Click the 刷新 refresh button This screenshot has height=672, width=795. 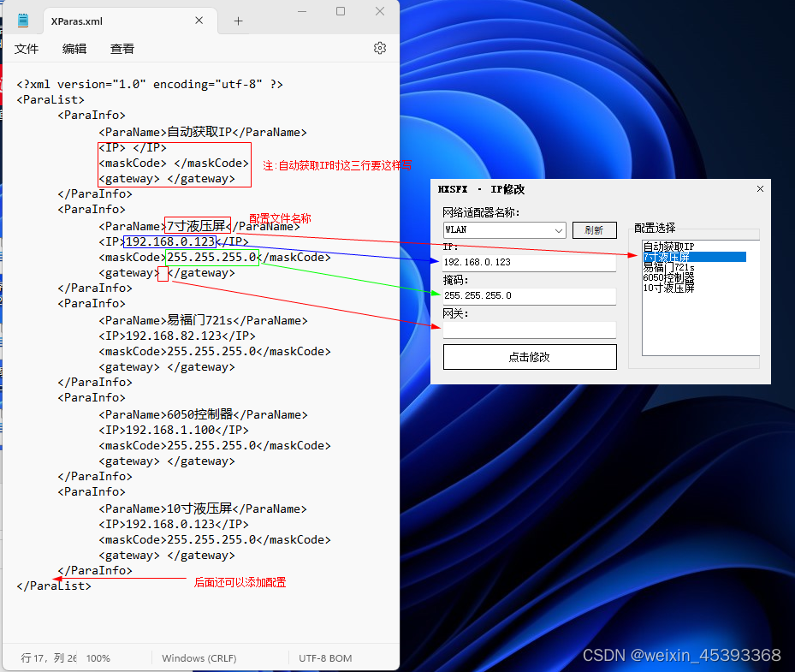(x=594, y=230)
